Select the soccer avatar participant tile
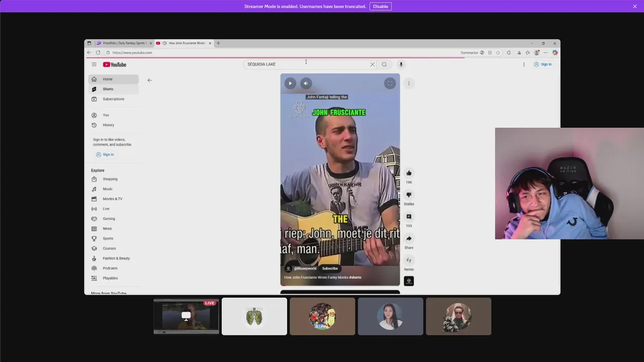 pyautogui.click(x=323, y=316)
